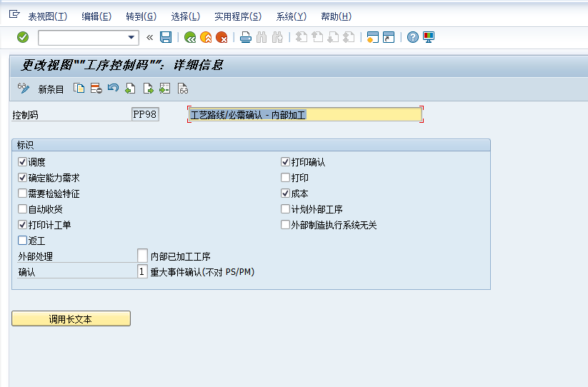Toggle display/change mode glasses-pencil icon
588x387 pixels.
tap(24, 89)
